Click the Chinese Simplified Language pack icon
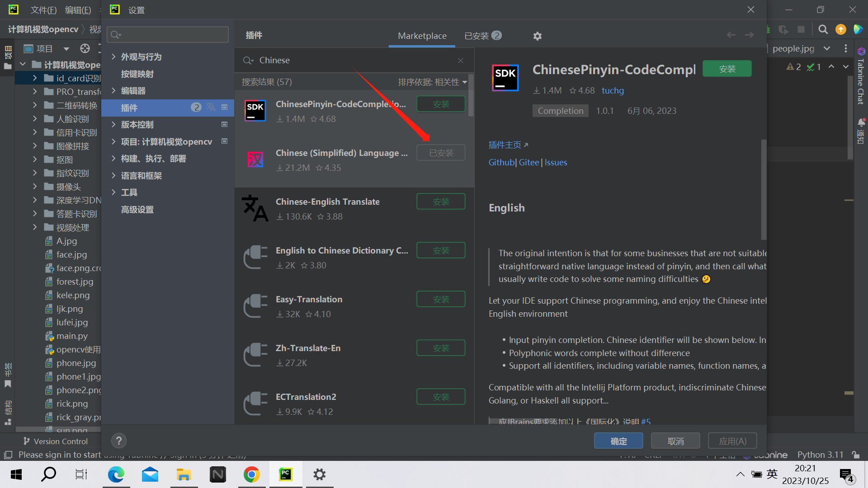Screen dimensions: 868x488 (x=255, y=160)
